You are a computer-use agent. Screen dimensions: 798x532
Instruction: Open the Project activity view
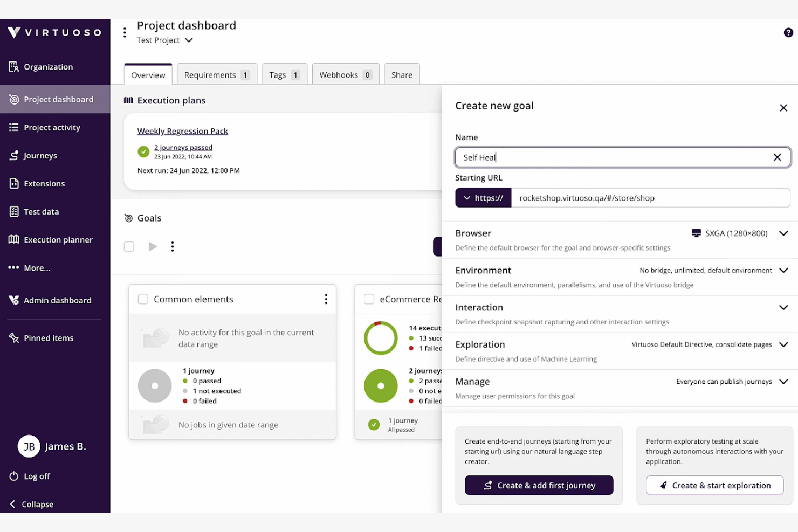pos(52,127)
